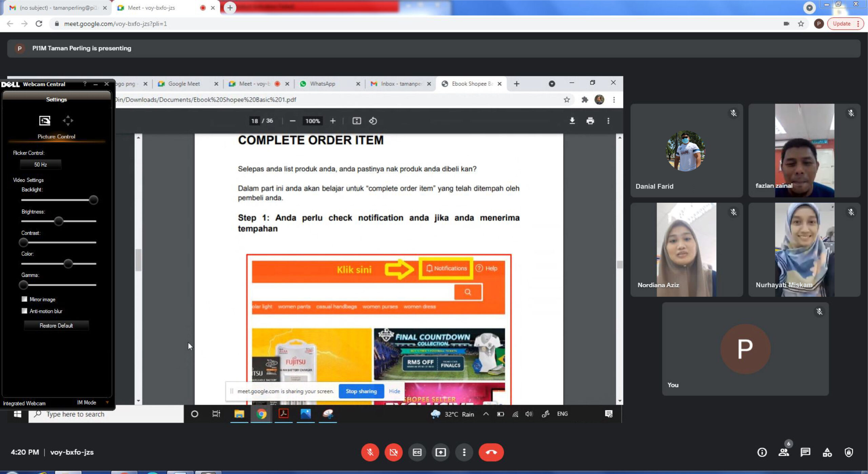The image size is (868, 474).
Task: Open the Meet chat panel
Action: click(805, 452)
